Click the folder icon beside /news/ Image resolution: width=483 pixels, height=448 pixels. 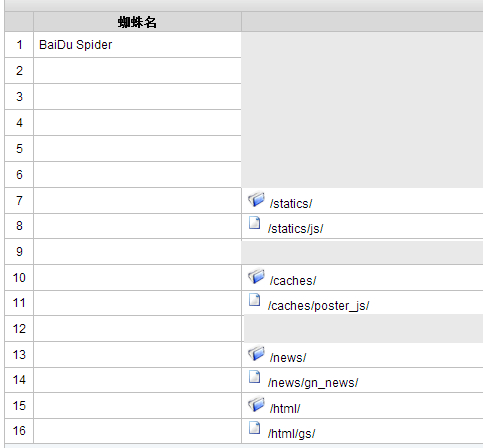pos(256,353)
